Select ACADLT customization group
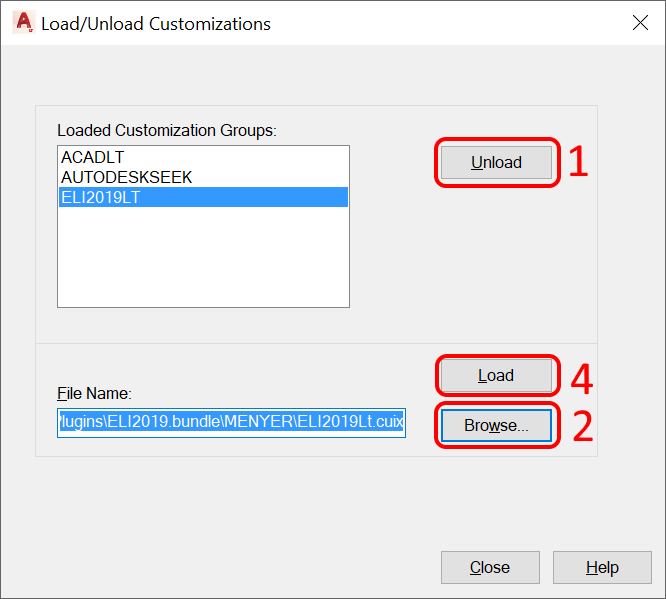Screen dimensions: 666x599 (92, 158)
